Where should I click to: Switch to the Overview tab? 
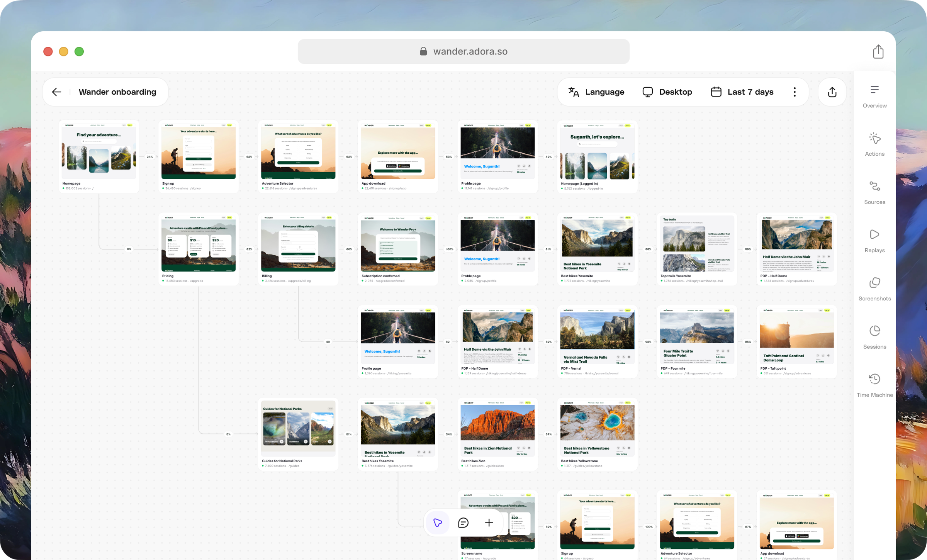[874, 97]
